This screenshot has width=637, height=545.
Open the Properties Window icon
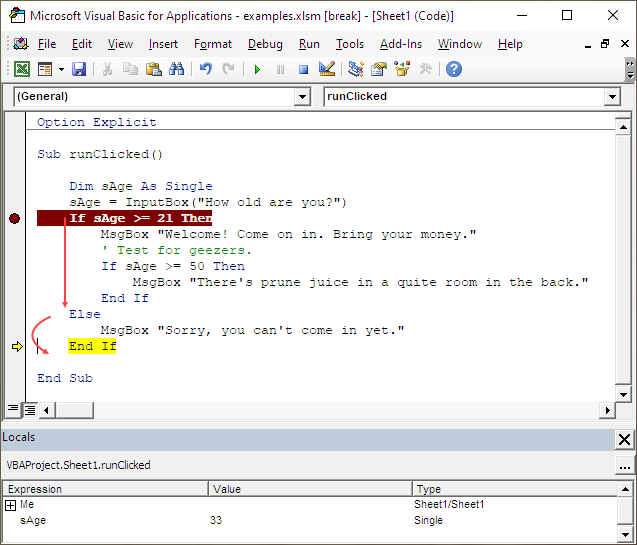(x=379, y=69)
